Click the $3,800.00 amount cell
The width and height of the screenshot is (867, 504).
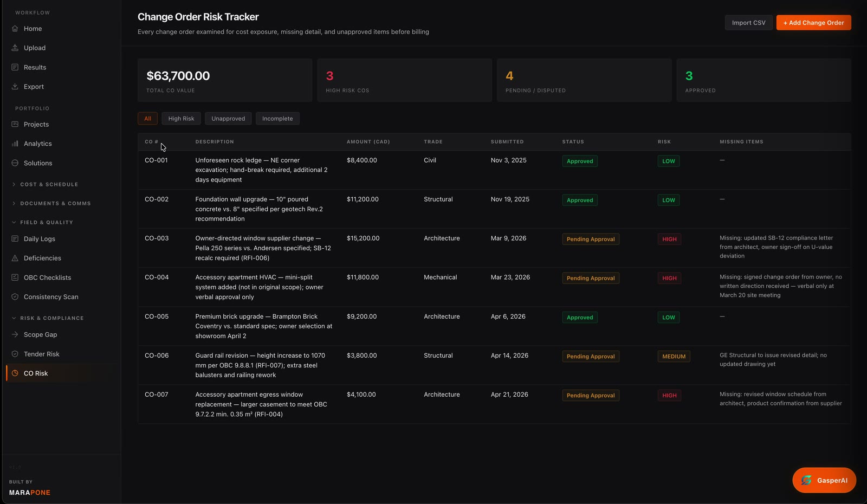(362, 356)
